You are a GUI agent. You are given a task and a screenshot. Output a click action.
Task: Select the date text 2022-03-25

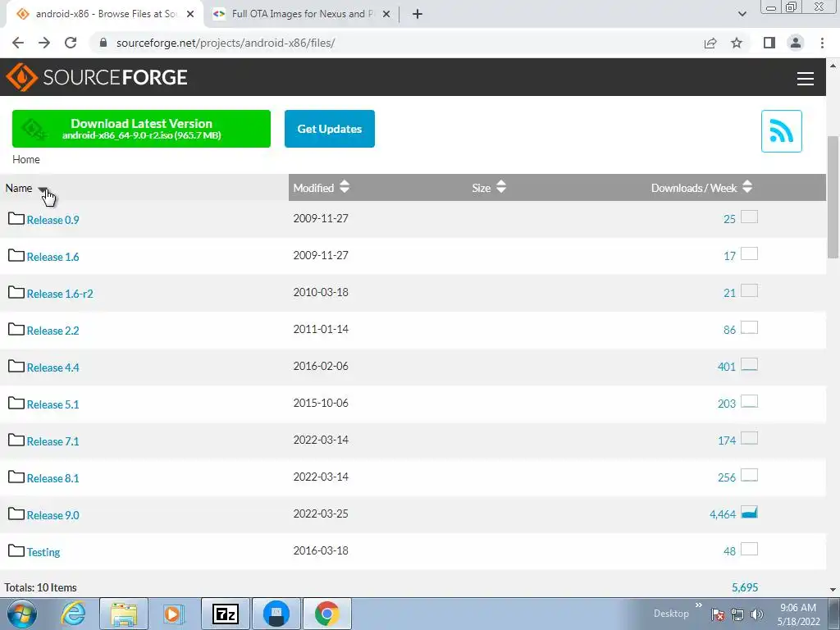(x=321, y=514)
